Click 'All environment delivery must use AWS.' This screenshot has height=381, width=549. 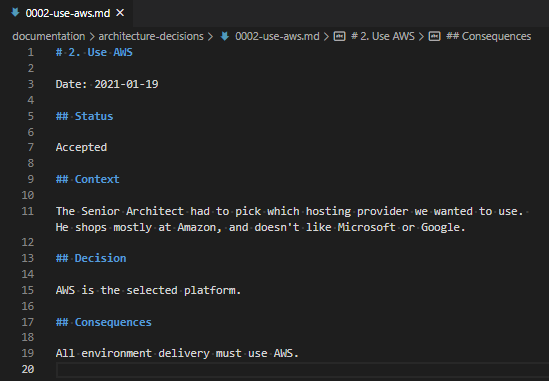(177, 353)
